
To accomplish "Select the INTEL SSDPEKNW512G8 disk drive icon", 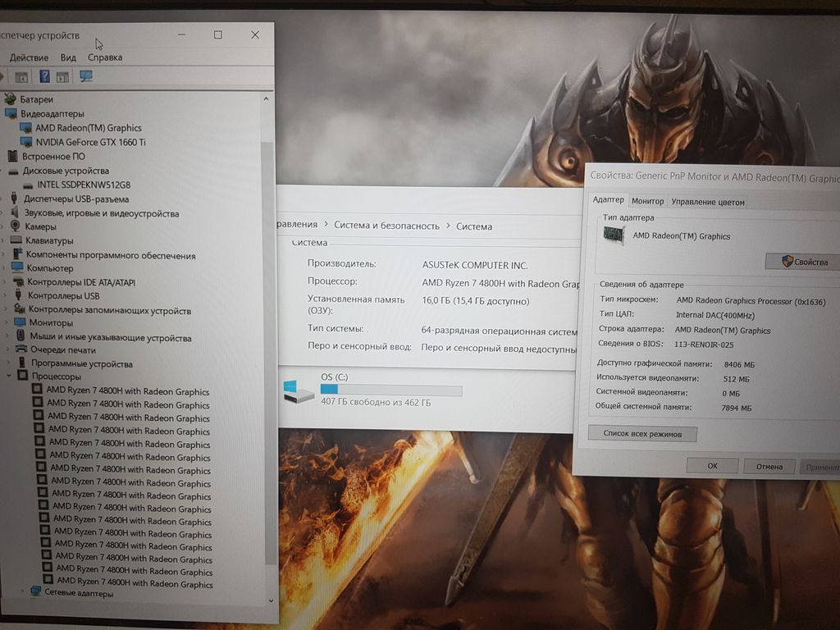I will tap(27, 185).
